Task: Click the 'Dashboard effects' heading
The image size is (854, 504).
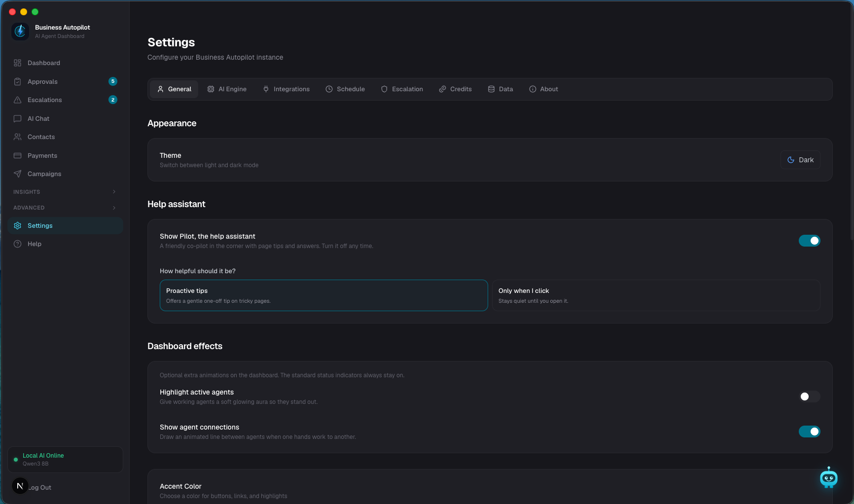Action: tap(185, 346)
